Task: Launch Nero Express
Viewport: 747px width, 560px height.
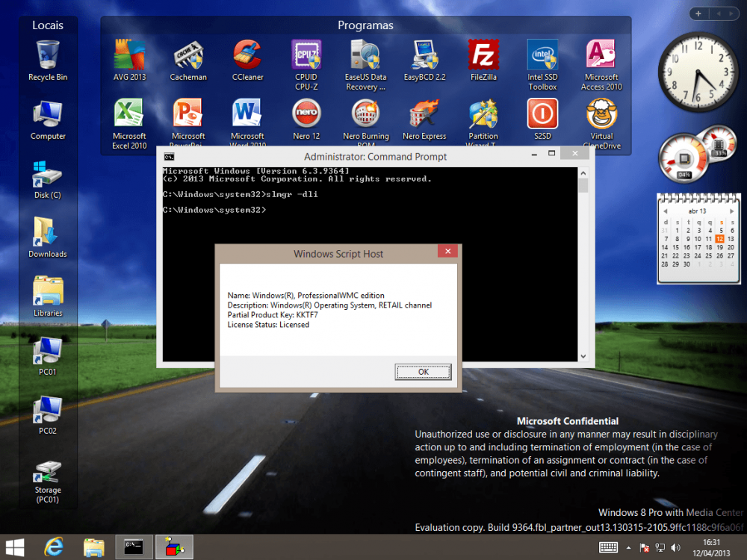Action: point(424,119)
